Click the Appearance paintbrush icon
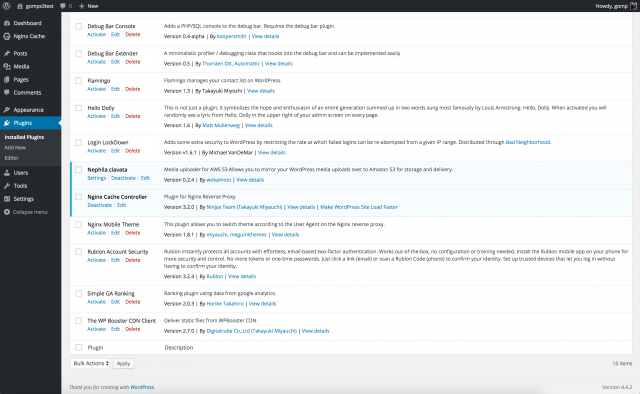Viewport: 640px width, 394px height. coord(7,110)
